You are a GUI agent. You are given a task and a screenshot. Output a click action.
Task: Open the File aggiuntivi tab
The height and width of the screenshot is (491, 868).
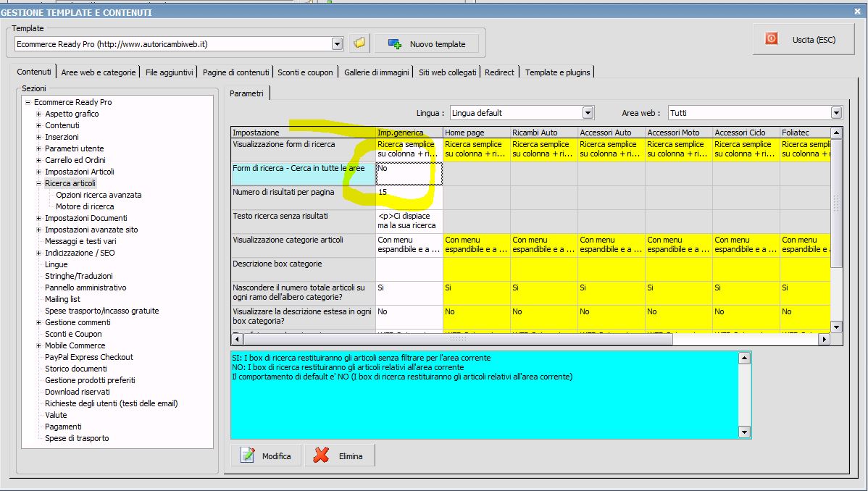pos(170,72)
